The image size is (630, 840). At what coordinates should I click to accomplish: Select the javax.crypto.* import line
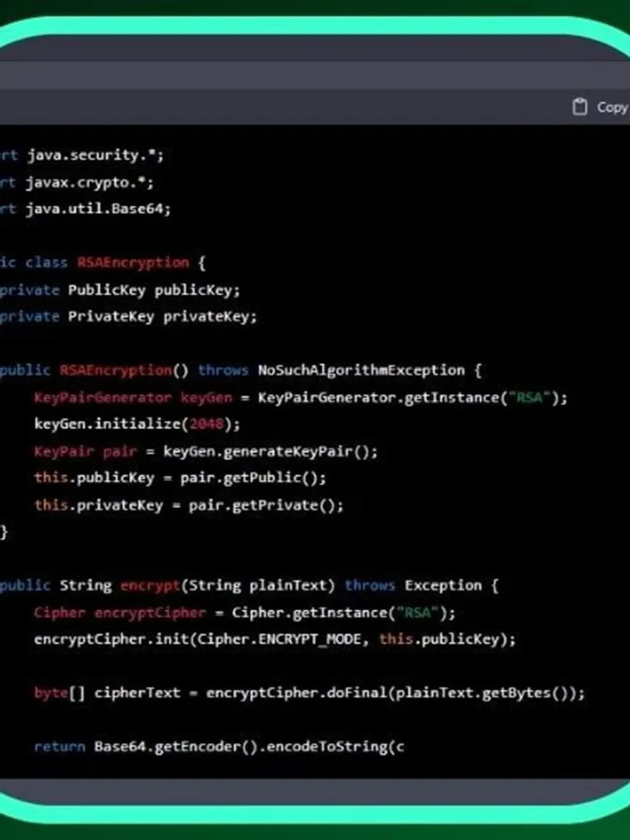[x=77, y=182]
